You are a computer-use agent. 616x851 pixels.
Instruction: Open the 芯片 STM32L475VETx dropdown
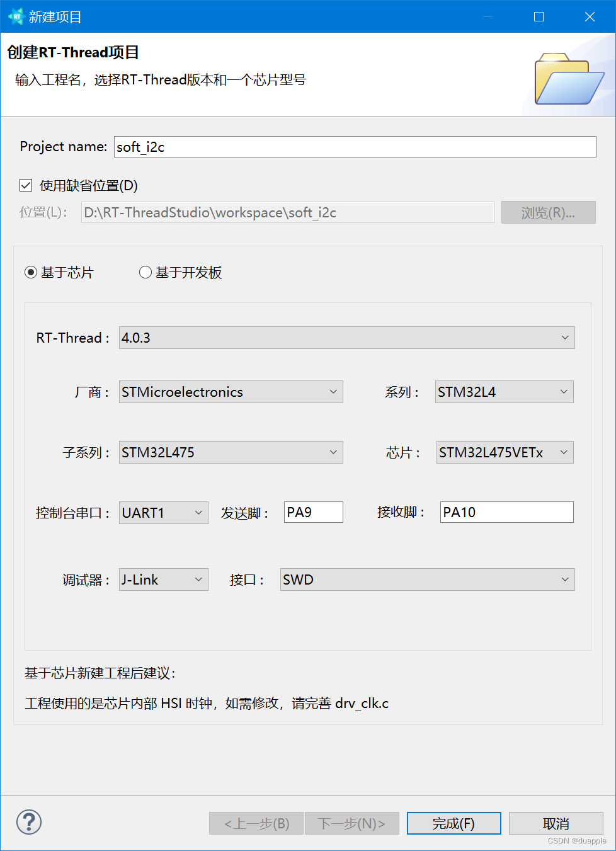click(505, 452)
